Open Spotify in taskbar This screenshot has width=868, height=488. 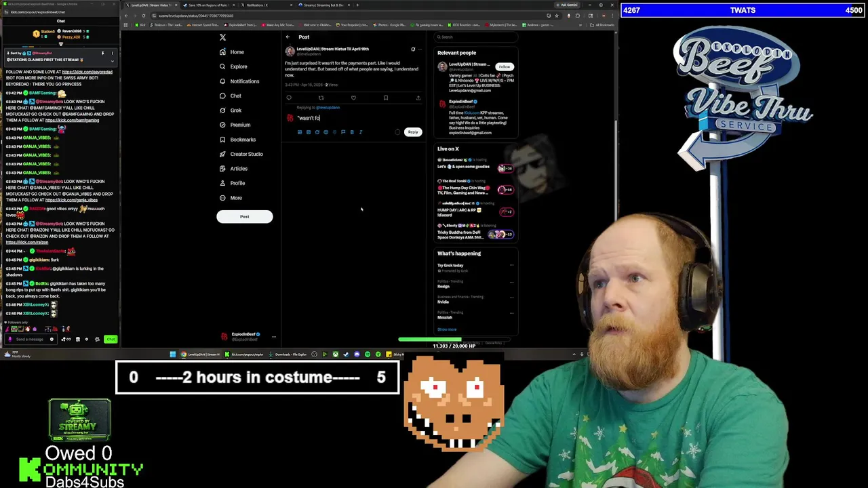368,354
